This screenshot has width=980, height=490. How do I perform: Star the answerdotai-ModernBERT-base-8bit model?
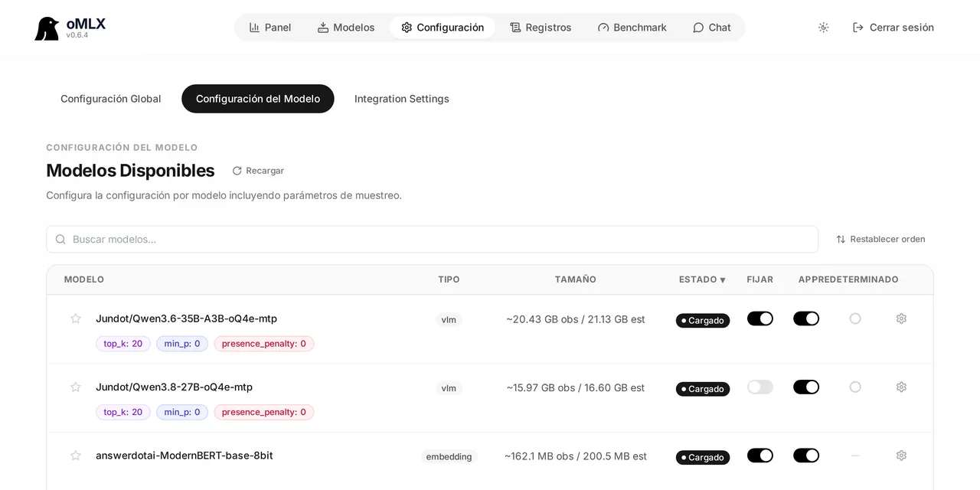point(76,456)
